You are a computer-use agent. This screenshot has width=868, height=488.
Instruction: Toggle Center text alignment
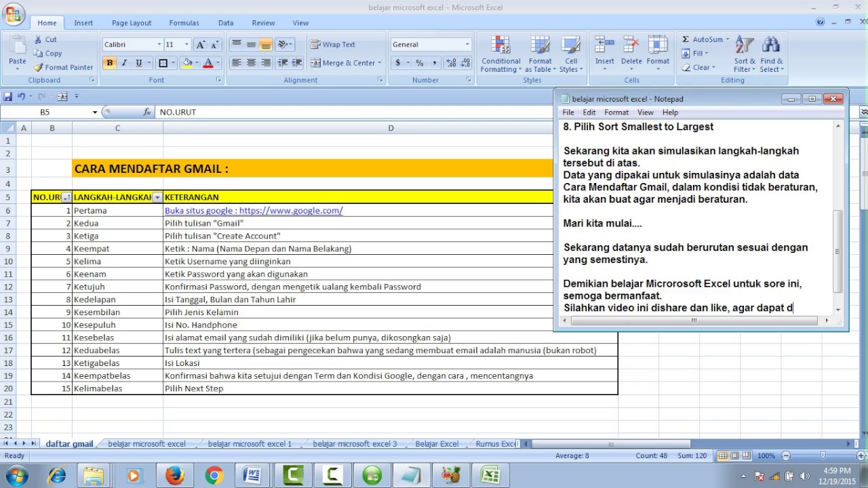click(x=251, y=63)
